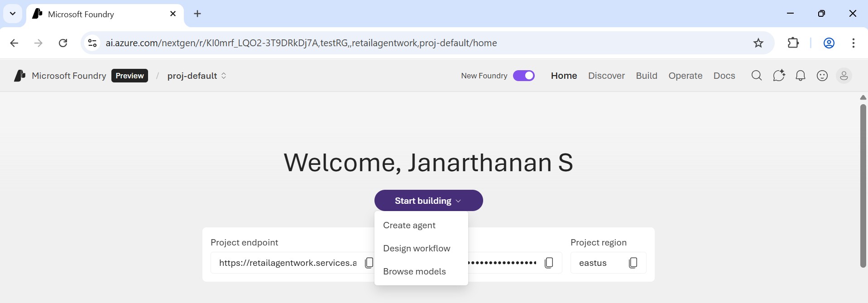Viewport: 868px width, 303px height.
Task: Click the feedback smiley icon
Action: click(822, 76)
